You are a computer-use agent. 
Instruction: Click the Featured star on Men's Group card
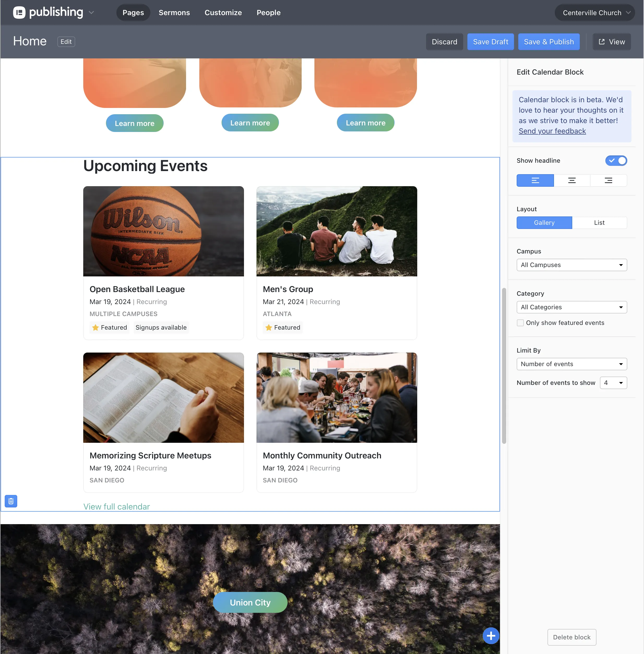pyautogui.click(x=269, y=327)
